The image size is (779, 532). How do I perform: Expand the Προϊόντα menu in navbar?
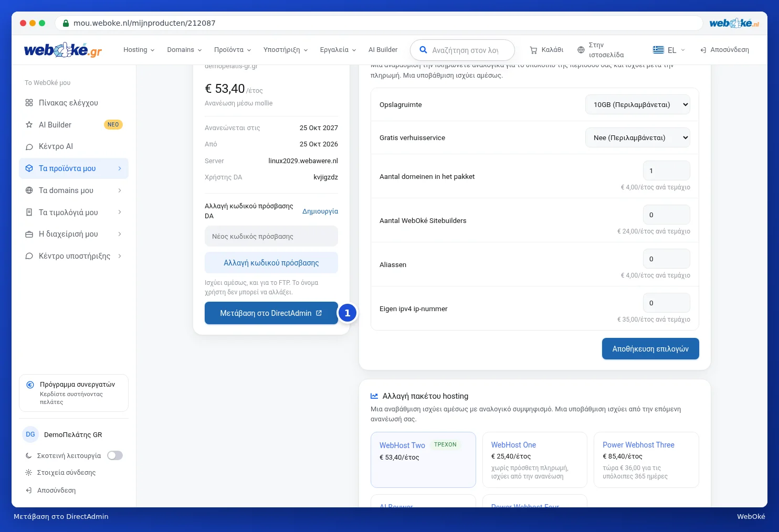pos(233,50)
